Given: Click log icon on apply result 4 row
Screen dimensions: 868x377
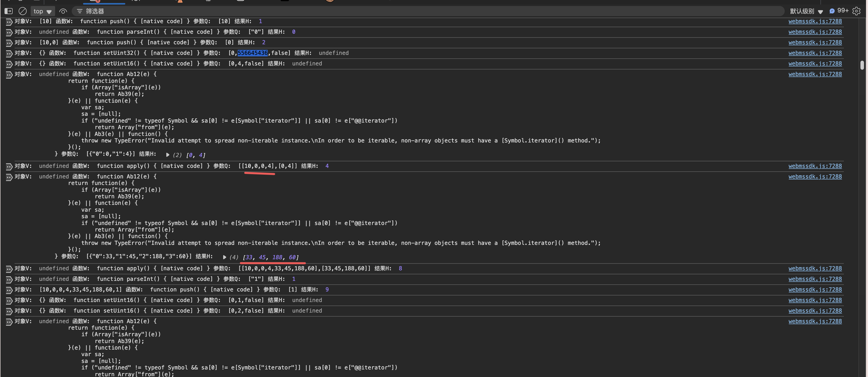Looking at the screenshot, I should 9,166.
